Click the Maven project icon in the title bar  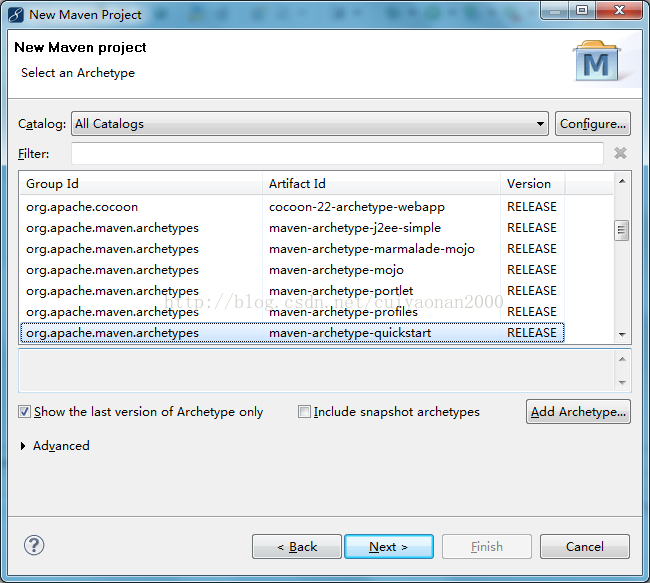coord(15,14)
